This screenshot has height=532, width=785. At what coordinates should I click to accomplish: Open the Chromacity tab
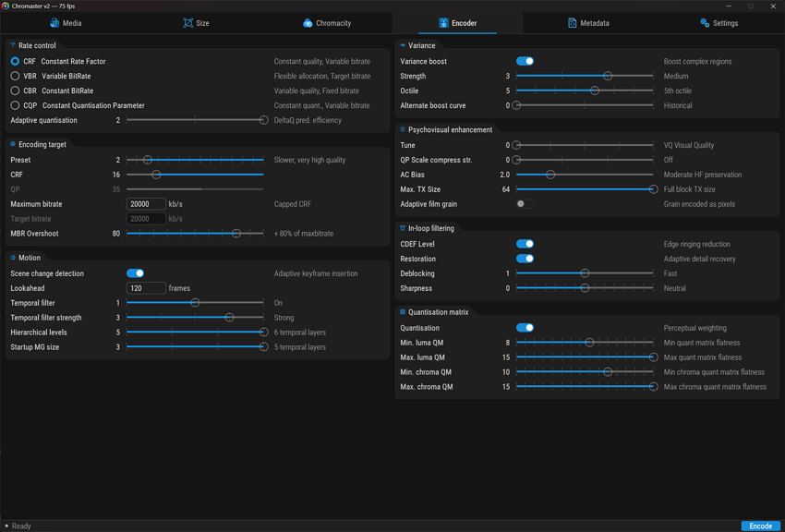(x=327, y=23)
